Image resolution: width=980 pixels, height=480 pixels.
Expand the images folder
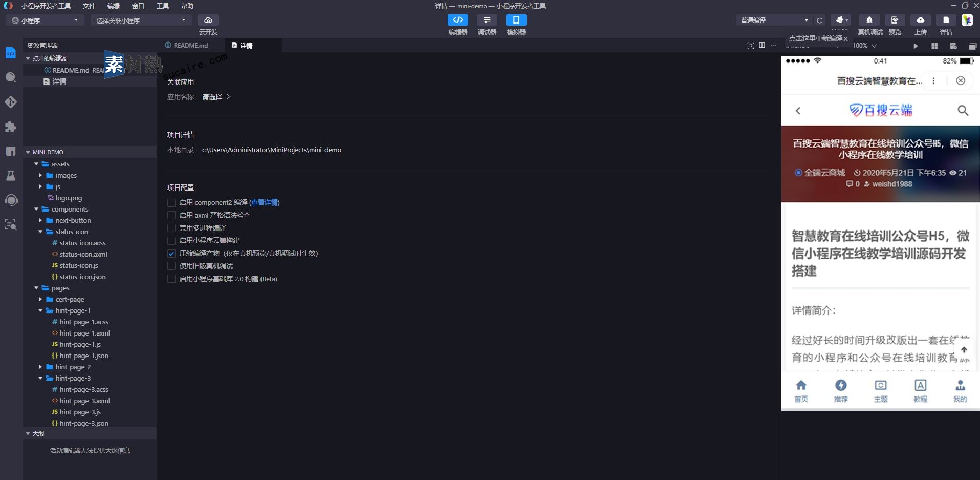click(x=40, y=175)
